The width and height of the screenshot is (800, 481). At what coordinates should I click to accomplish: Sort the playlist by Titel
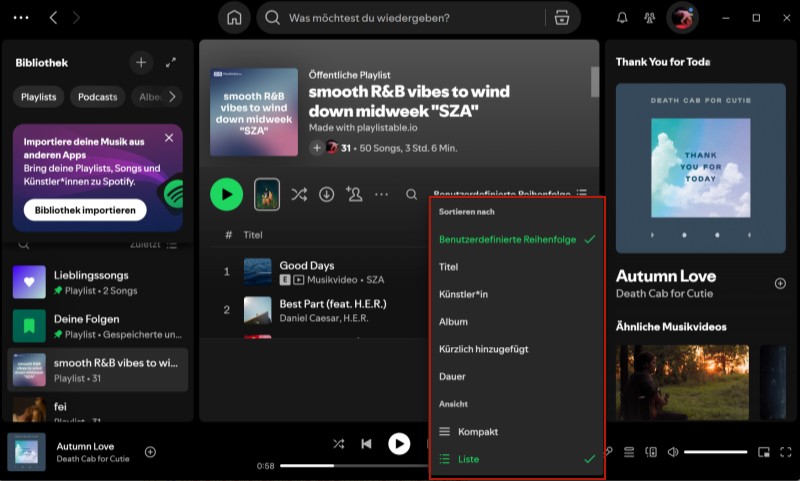coord(517,267)
